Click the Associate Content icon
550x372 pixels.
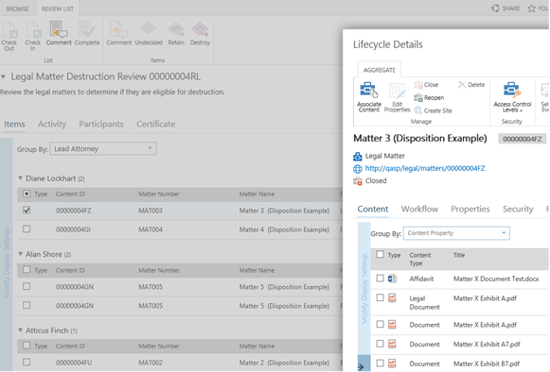point(368,90)
